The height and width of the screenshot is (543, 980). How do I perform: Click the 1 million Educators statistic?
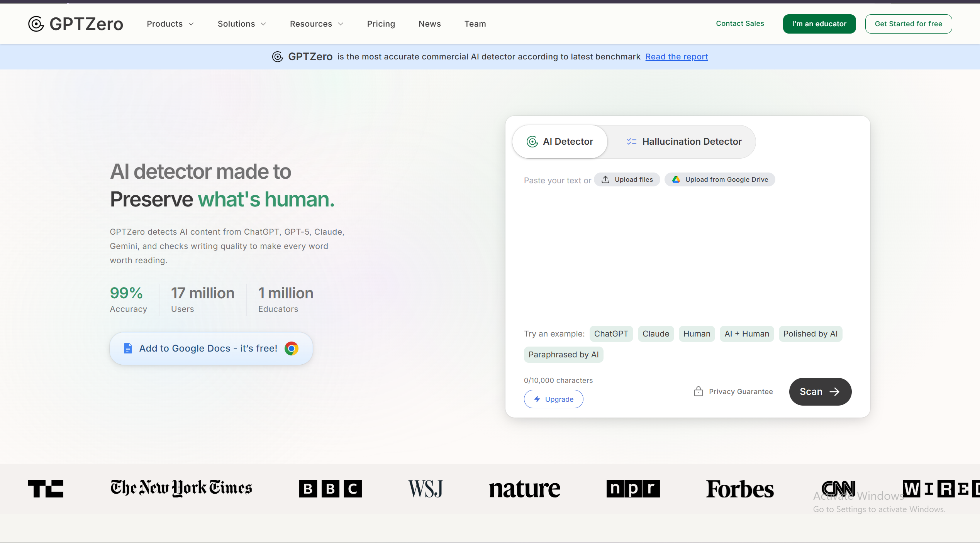tap(286, 299)
